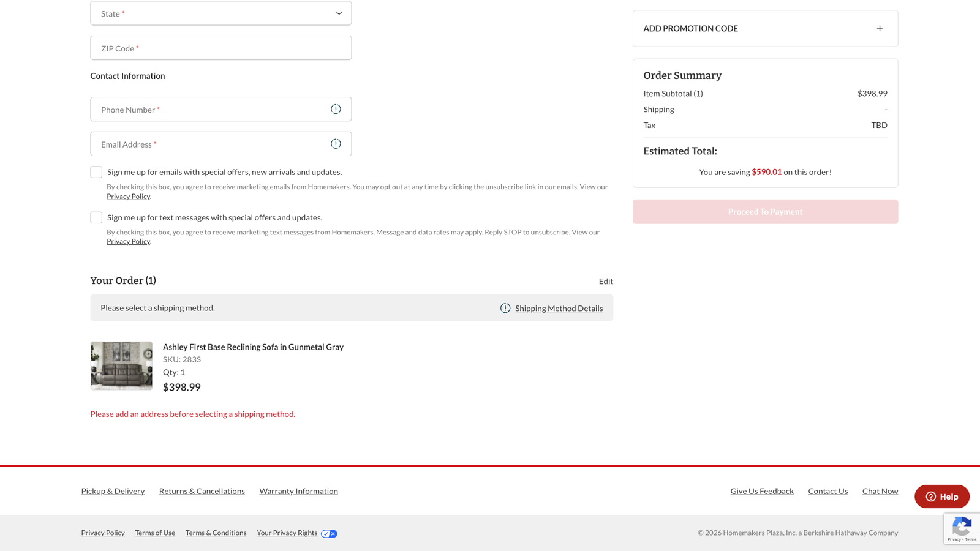The image size is (980, 551).
Task: Click the privacy choices toggle icon
Action: (329, 533)
